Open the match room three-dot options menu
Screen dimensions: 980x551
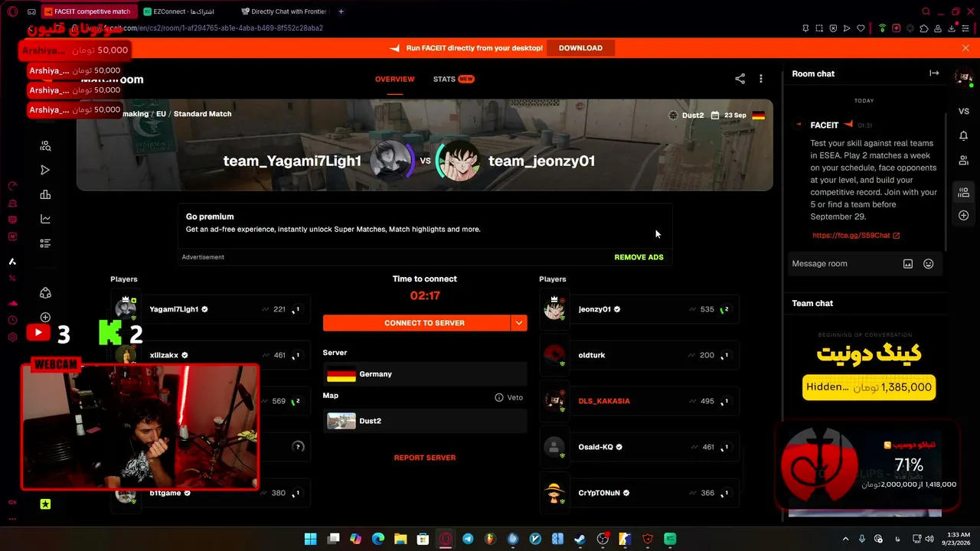(x=760, y=79)
